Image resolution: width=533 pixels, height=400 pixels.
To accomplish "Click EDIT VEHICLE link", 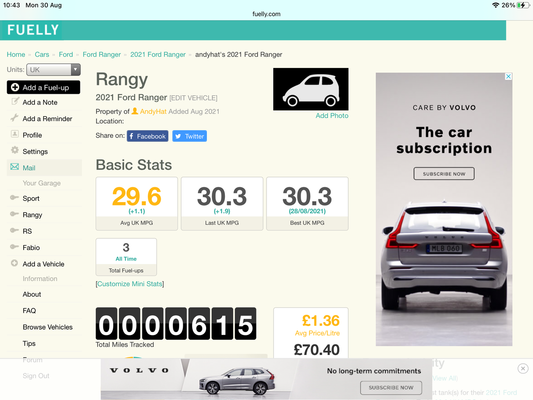I will pos(193,98).
